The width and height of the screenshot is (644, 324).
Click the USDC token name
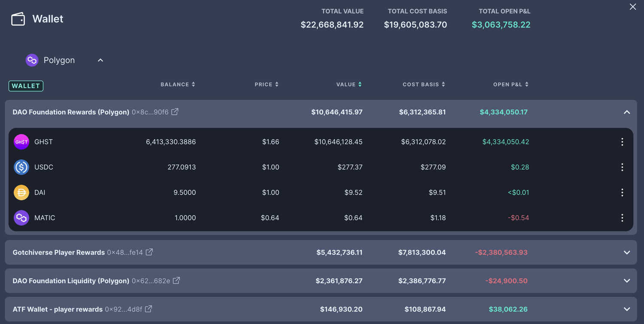(x=44, y=167)
